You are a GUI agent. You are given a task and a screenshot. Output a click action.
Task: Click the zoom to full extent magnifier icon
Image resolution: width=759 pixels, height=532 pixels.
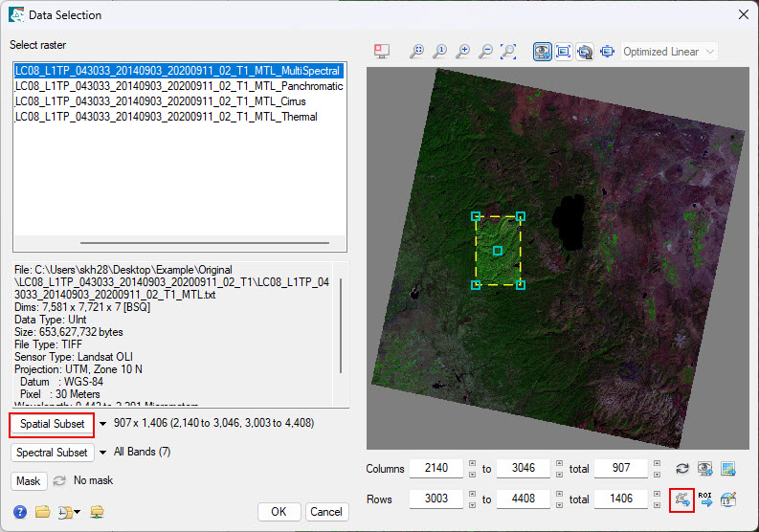[416, 51]
